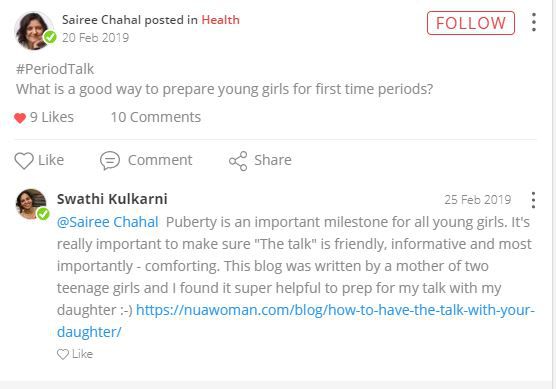
Task: Click the @Sairee Chahal mention
Action: (x=107, y=222)
